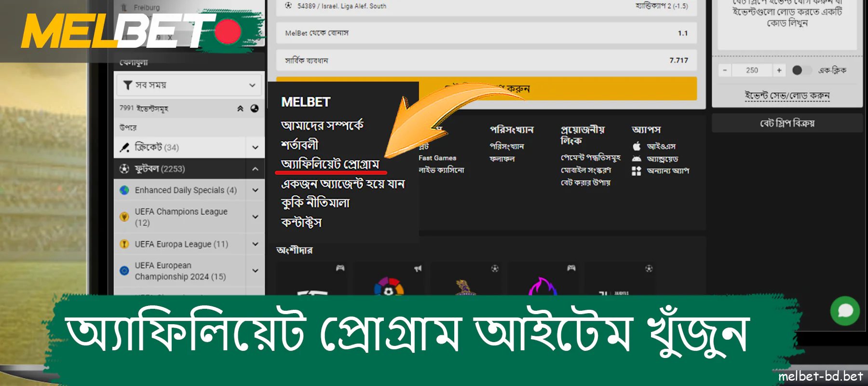Select the La Liga partner thumbnail
The height and width of the screenshot is (386, 868).
pos(389,279)
